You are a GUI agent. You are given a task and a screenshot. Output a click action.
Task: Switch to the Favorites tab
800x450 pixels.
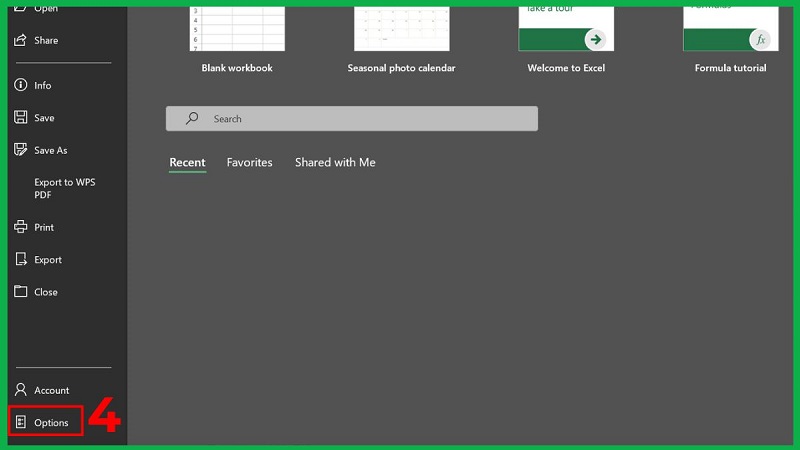(249, 163)
